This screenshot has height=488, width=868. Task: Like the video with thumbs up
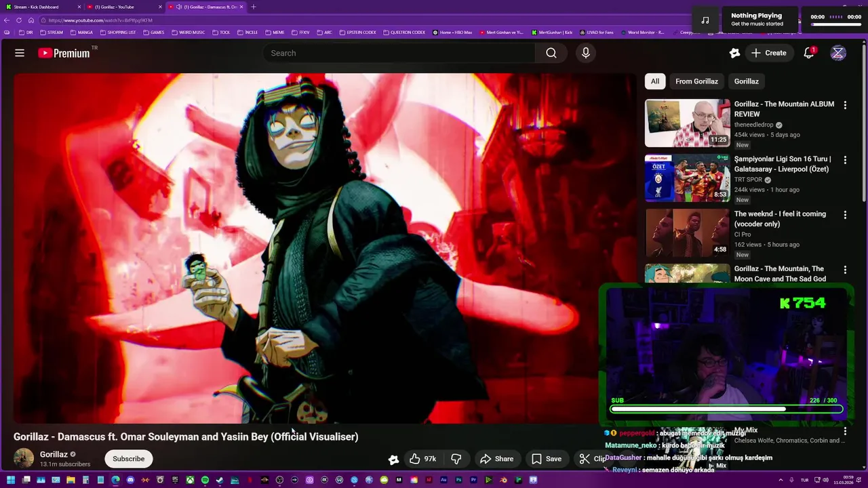click(422, 459)
